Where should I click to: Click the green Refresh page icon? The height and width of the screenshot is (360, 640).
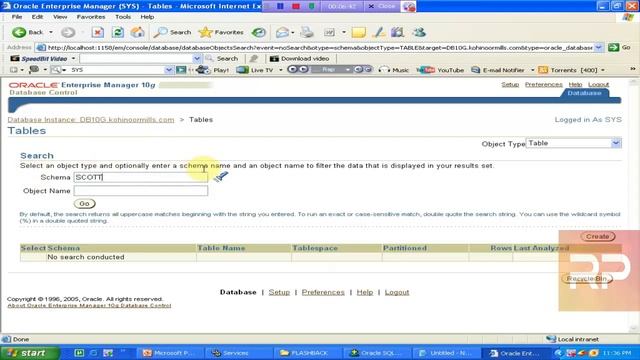pyautogui.click(x=118, y=32)
